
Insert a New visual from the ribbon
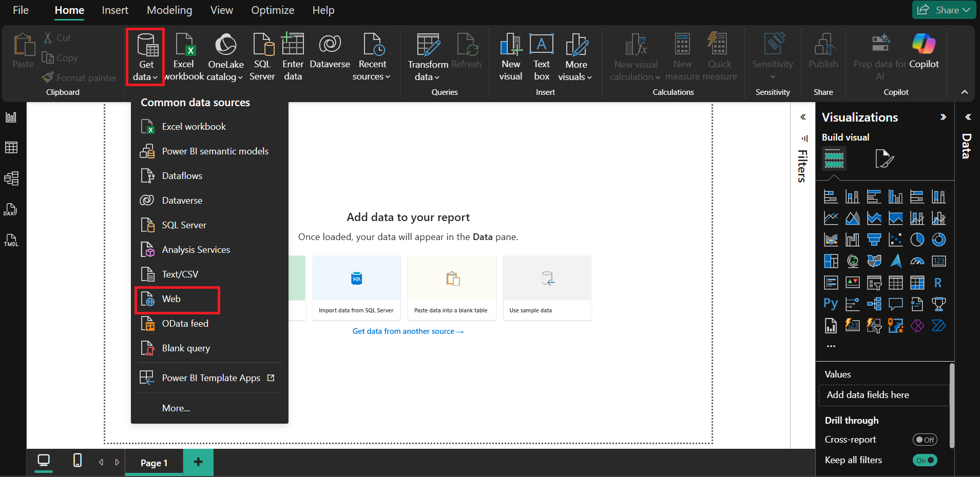point(511,57)
